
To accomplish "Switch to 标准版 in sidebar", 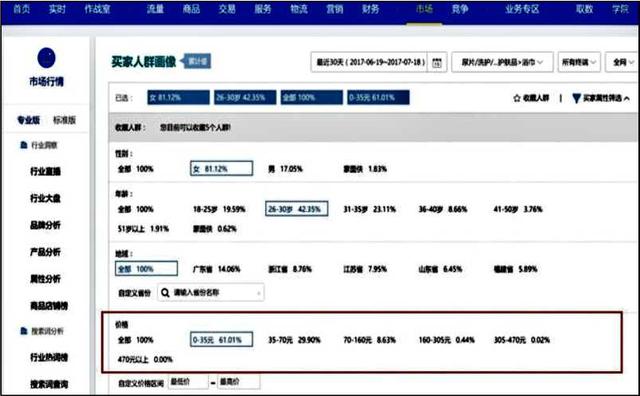I will click(64, 120).
